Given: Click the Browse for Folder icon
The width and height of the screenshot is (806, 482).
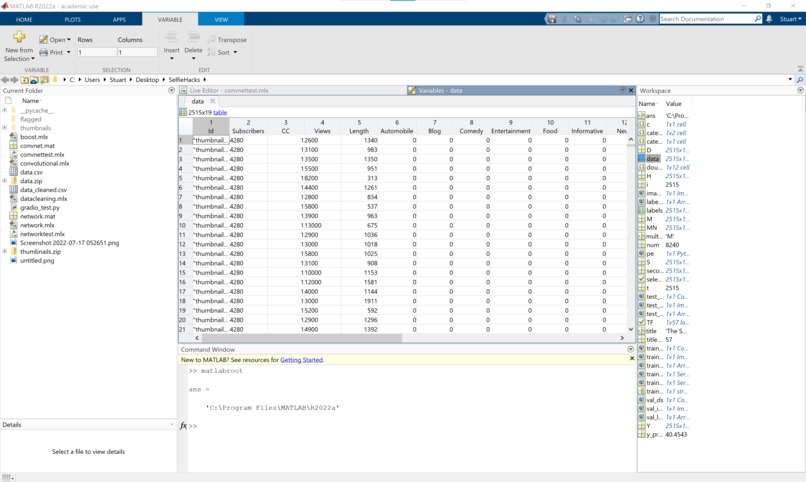Looking at the screenshot, I should pos(34,80).
